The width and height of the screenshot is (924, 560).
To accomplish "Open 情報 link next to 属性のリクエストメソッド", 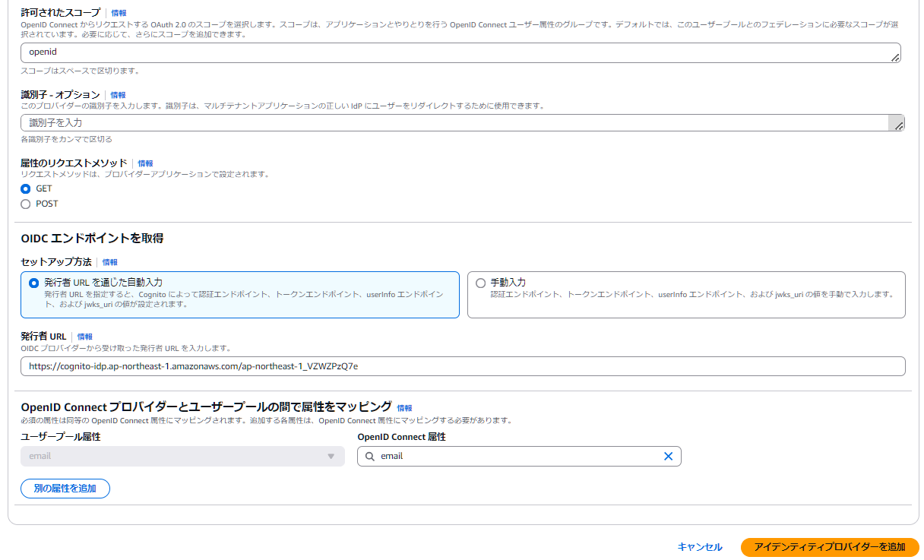I will [145, 163].
